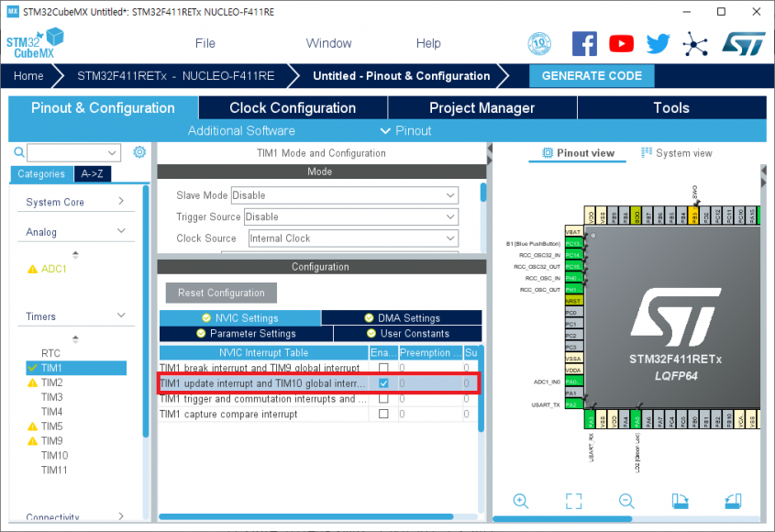Open the Slave Mode dropdown
This screenshot has width=775, height=532.
coord(345,195)
